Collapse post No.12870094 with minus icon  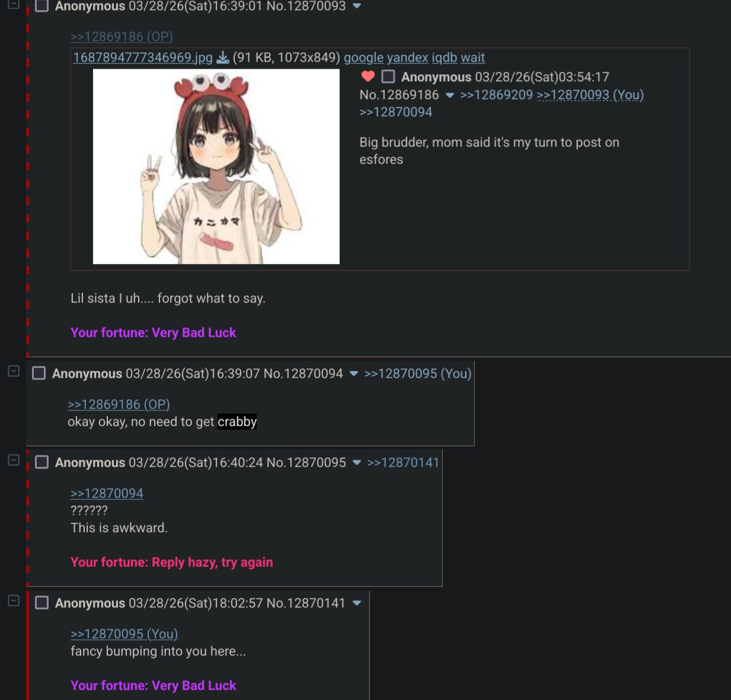click(x=14, y=371)
